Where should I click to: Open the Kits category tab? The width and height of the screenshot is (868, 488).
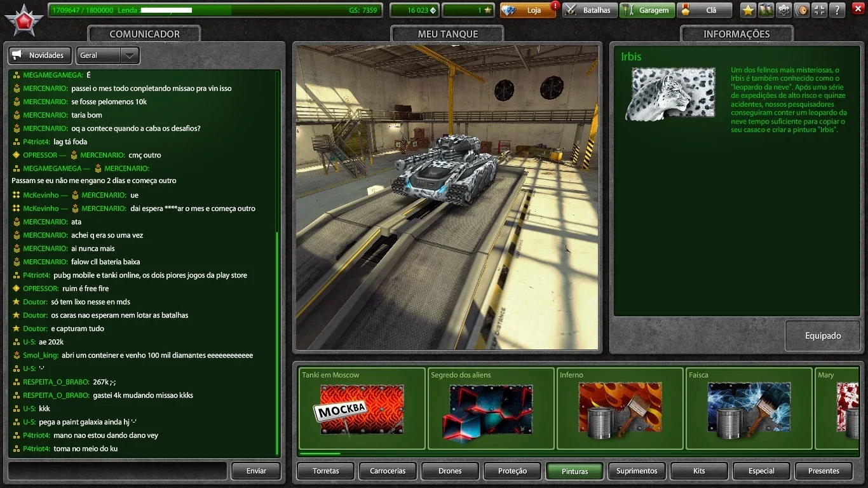(699, 471)
